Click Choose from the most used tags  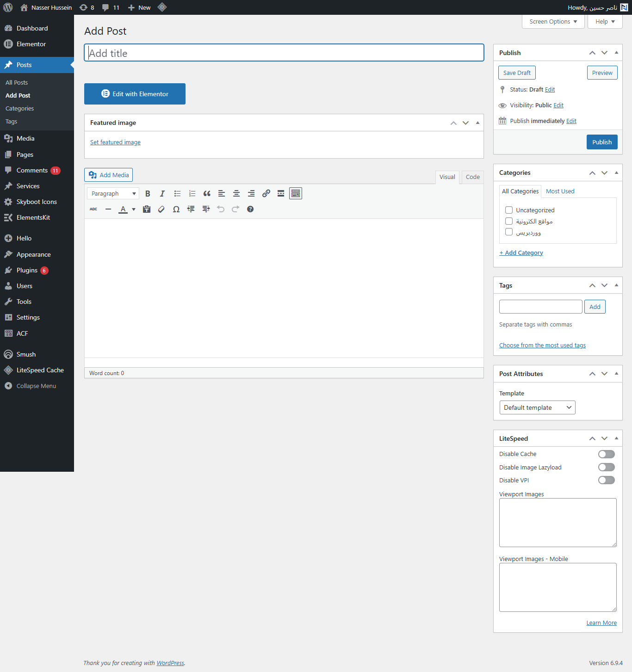point(542,345)
